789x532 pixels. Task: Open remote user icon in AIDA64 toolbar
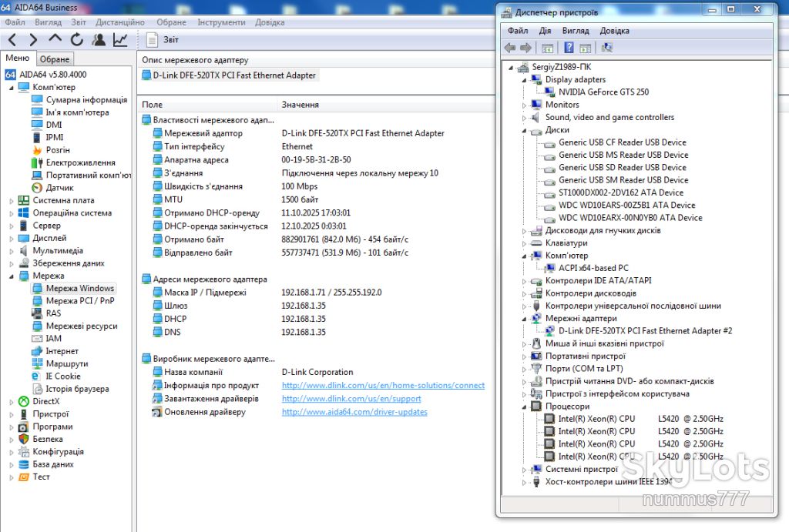pos(99,40)
